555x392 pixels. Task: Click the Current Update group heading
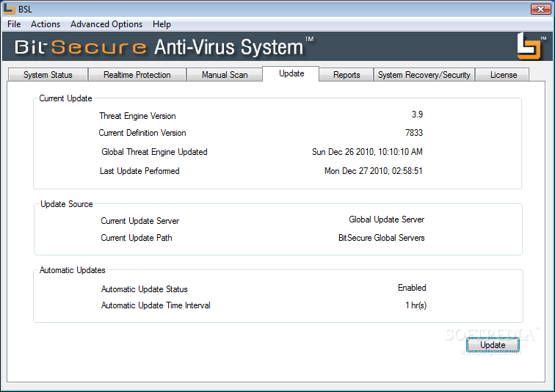pyautogui.click(x=65, y=98)
